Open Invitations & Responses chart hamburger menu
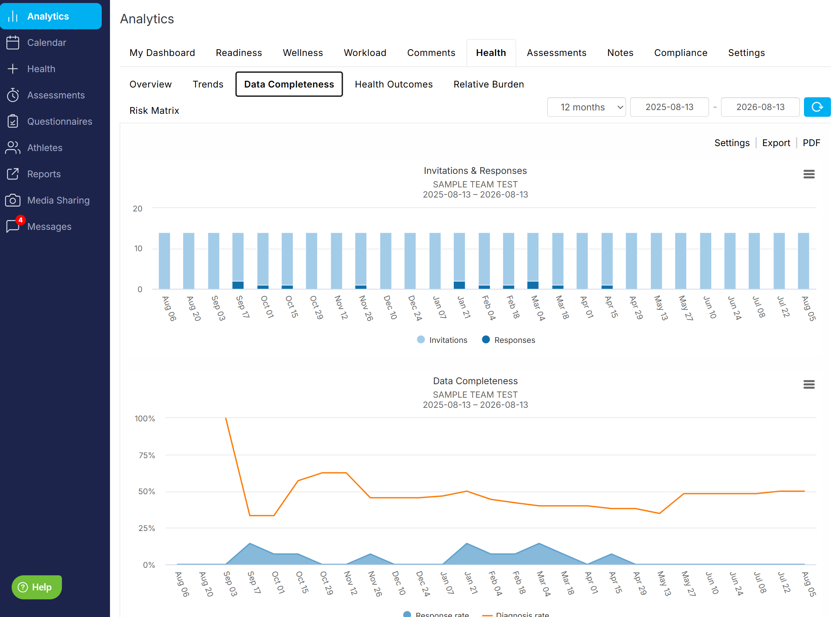840x617 pixels. click(809, 174)
